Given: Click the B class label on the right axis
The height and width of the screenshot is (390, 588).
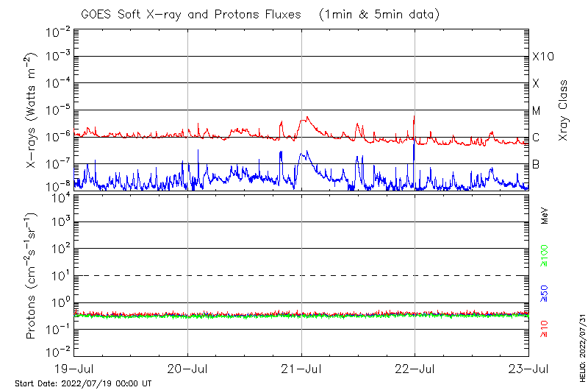Looking at the screenshot, I should [x=536, y=164].
